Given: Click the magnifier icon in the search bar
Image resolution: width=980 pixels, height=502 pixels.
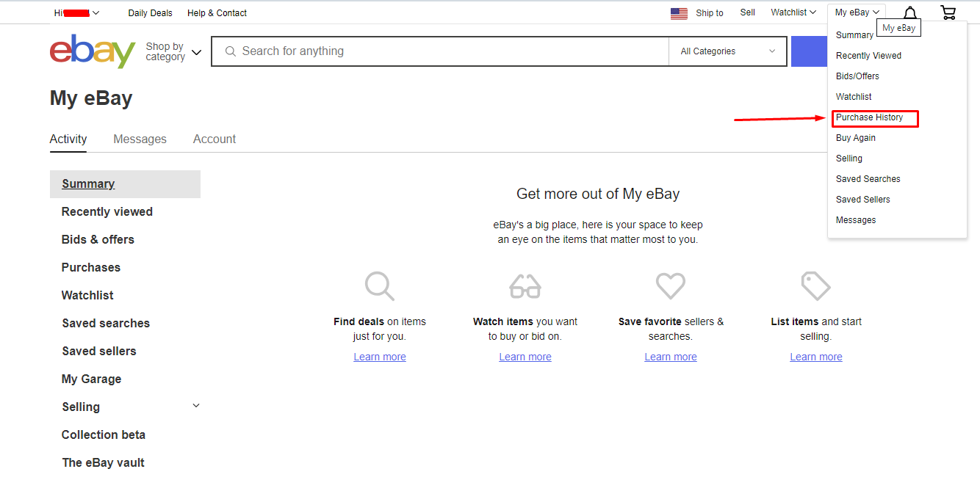Looking at the screenshot, I should pyautogui.click(x=231, y=51).
